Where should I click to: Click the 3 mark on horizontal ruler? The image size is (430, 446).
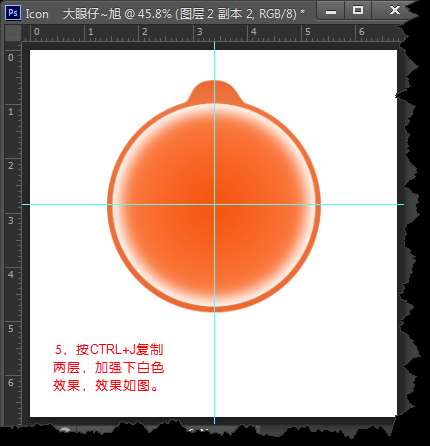(199, 32)
